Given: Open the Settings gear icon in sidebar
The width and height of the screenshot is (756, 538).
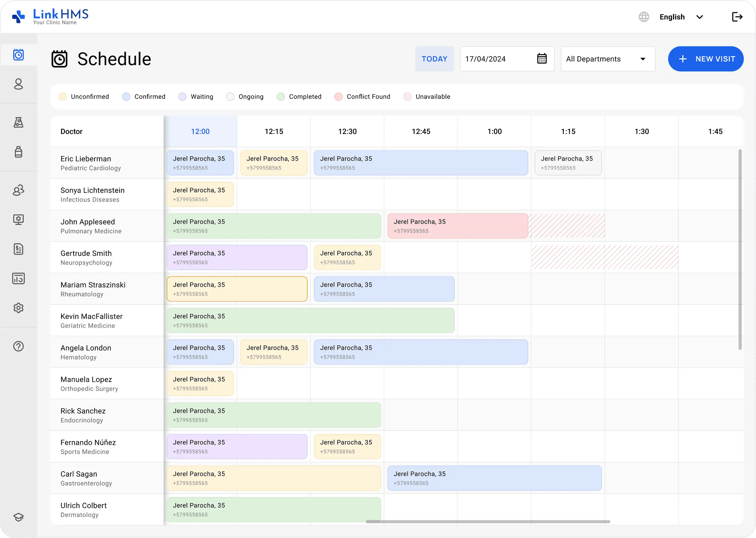Looking at the screenshot, I should (19, 308).
